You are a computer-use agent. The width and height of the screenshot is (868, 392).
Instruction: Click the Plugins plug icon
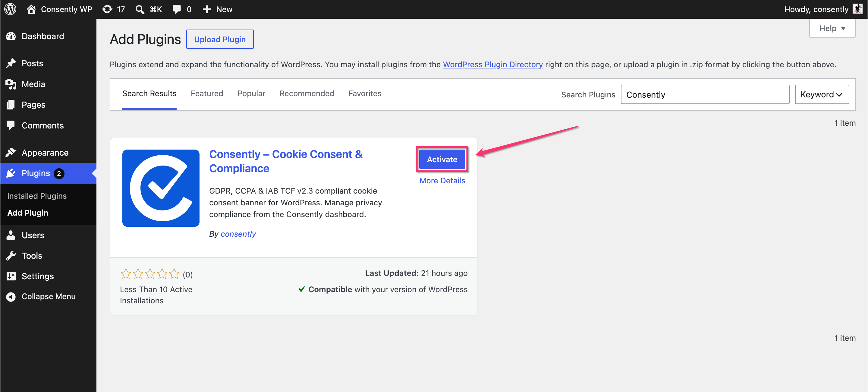click(x=11, y=173)
